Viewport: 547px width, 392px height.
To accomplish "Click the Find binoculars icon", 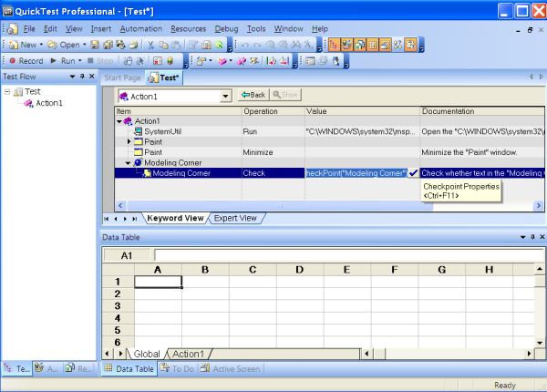I will 295,45.
